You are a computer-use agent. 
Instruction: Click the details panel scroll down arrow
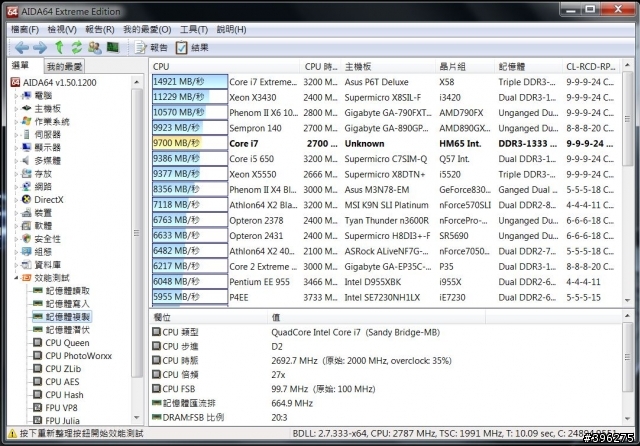click(627, 419)
